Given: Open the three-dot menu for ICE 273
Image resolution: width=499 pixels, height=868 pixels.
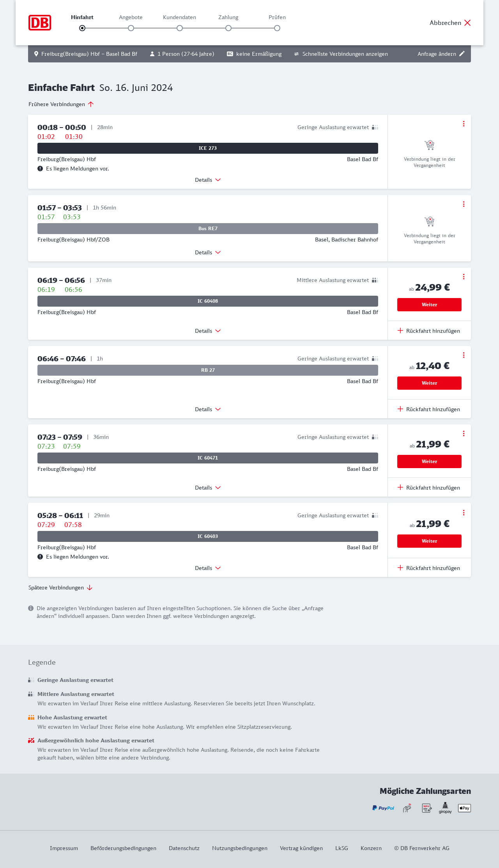Looking at the screenshot, I should pyautogui.click(x=464, y=124).
